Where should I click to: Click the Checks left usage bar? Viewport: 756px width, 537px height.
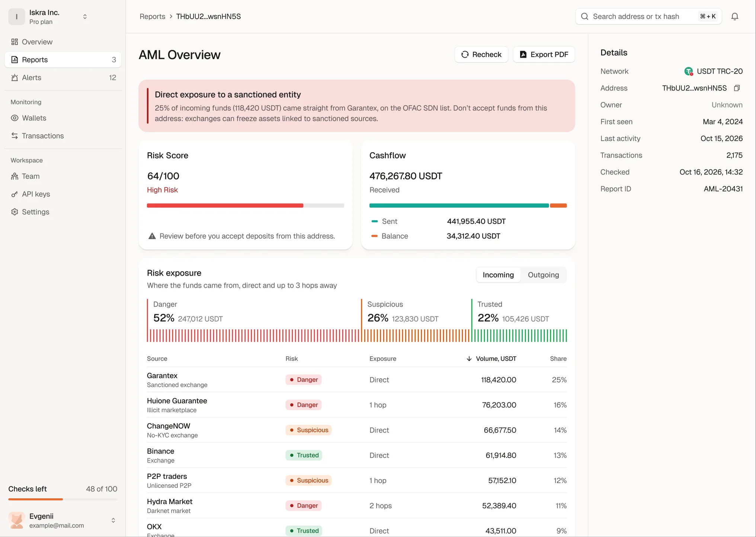click(x=63, y=499)
